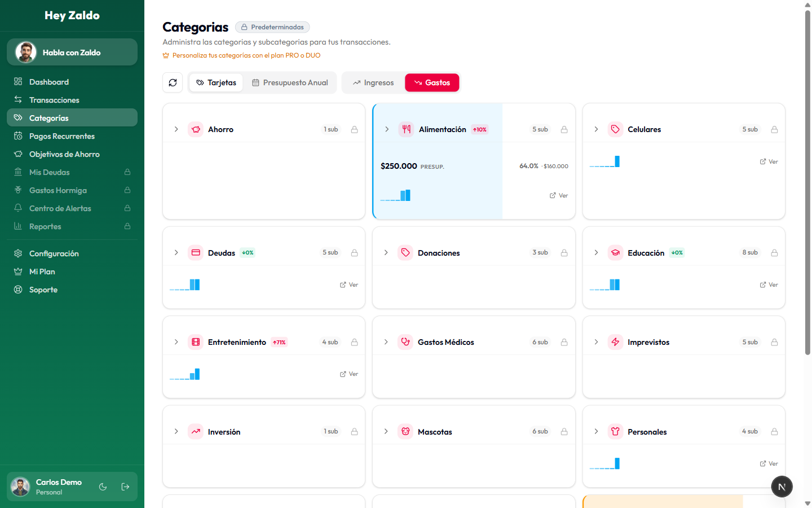The width and height of the screenshot is (812, 508).
Task: Expand the Ahorro category
Action: [176, 129]
